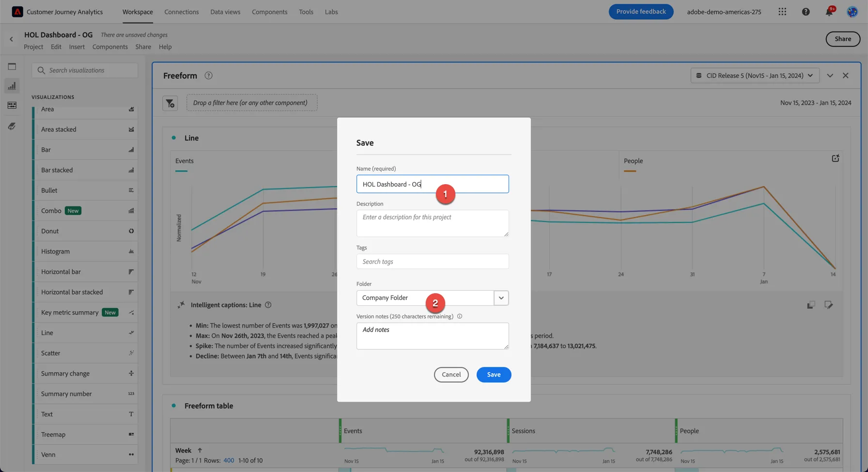Open the Folder dropdown arrow
Screen dimensions: 868x472
tap(501, 298)
